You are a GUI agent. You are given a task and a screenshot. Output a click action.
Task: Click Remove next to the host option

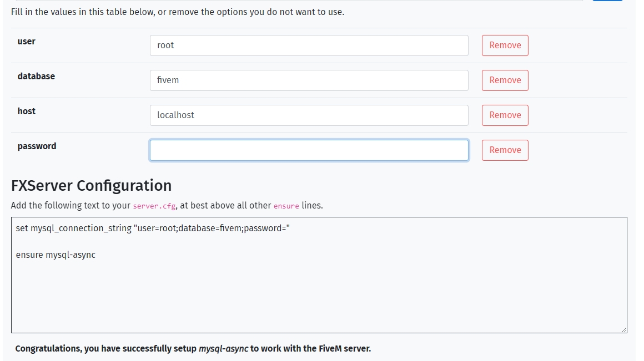point(504,115)
